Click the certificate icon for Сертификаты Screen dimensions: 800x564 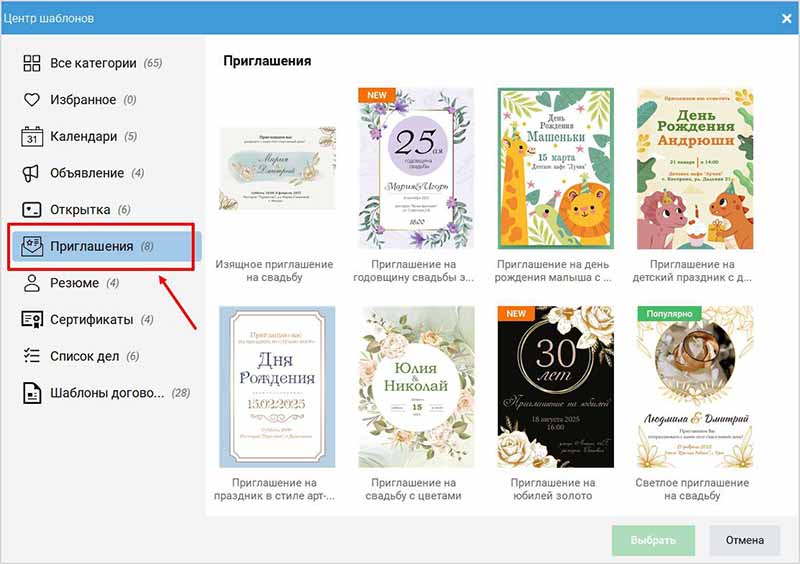[31, 320]
